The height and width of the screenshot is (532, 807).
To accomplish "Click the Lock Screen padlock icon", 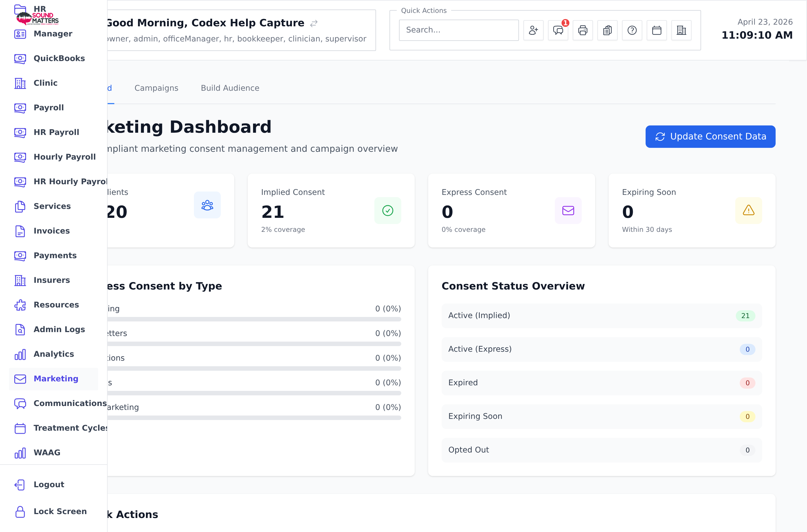I will tap(20, 511).
